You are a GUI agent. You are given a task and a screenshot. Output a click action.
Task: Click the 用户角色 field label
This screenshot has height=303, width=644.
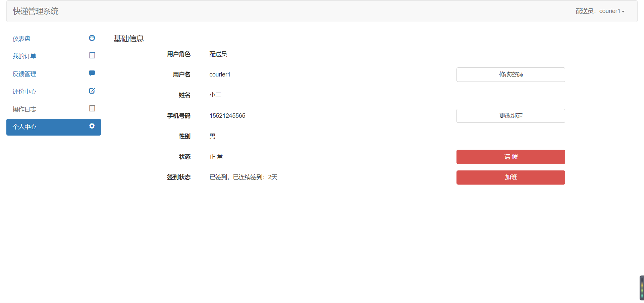[x=179, y=54]
